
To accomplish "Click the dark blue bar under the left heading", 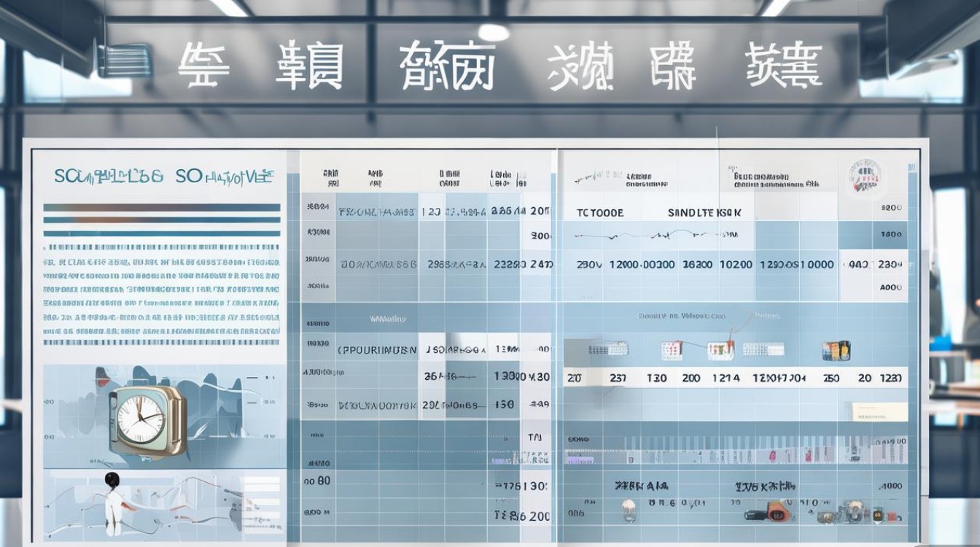I will point(162,208).
